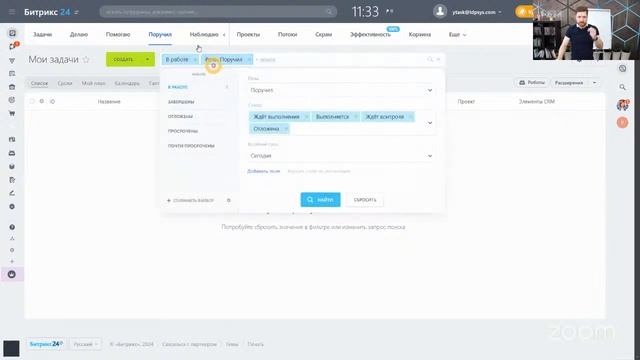Click the Сбросить button

[x=365, y=200]
